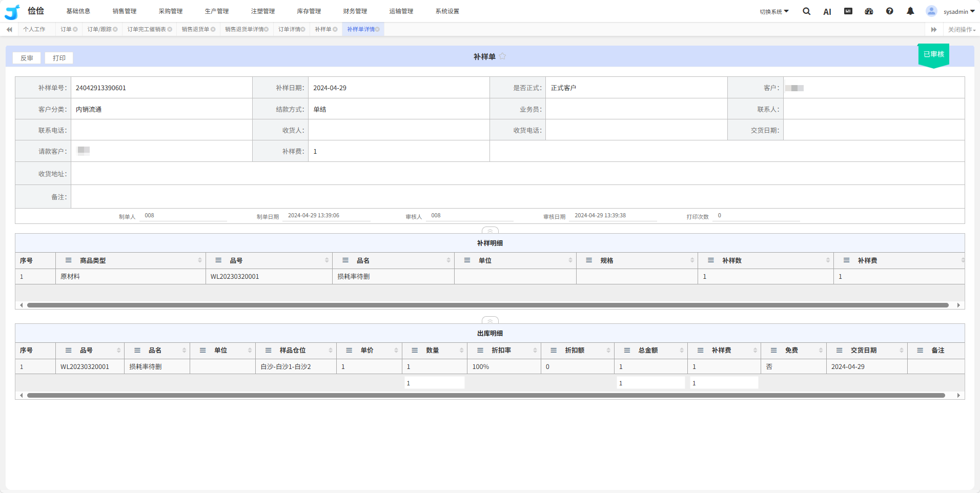The height and width of the screenshot is (493, 980).
Task: Toggle sort on 出库明细 单价 column
Action: click(396, 351)
